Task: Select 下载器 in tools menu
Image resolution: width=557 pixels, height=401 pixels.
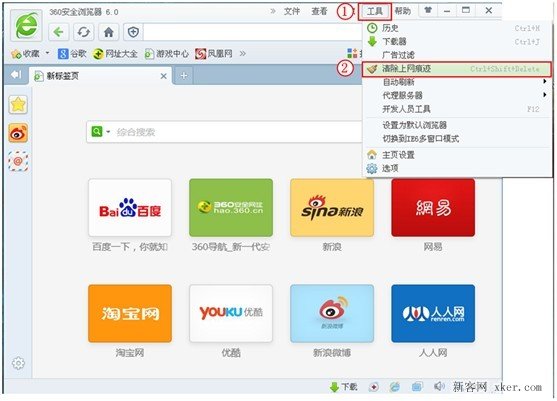Action: point(458,41)
